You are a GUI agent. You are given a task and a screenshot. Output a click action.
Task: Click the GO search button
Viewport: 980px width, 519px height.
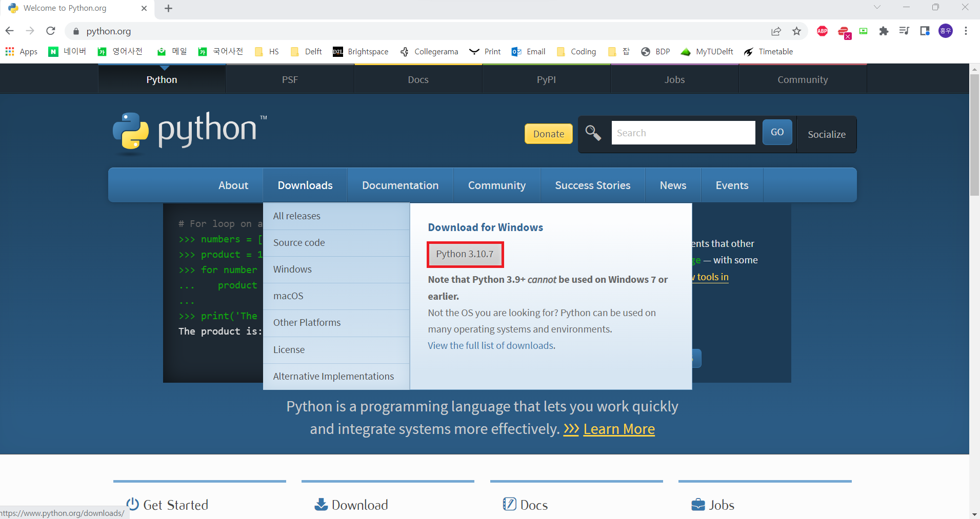pos(777,132)
